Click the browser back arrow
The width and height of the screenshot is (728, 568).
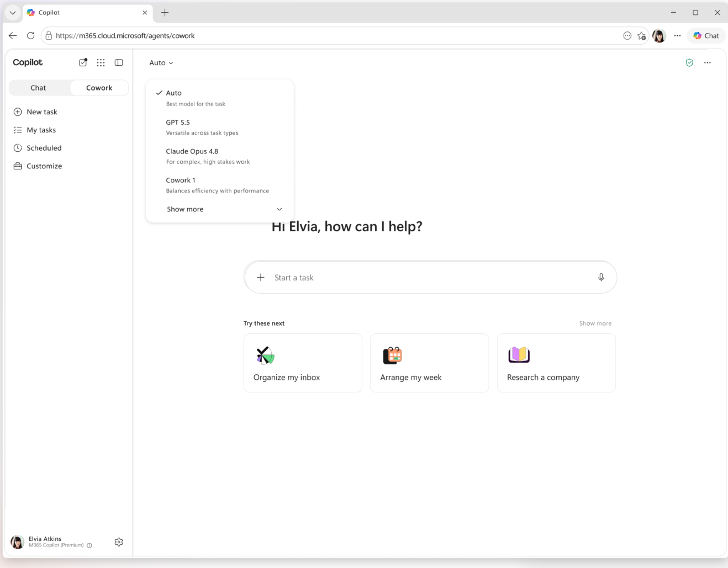click(13, 35)
